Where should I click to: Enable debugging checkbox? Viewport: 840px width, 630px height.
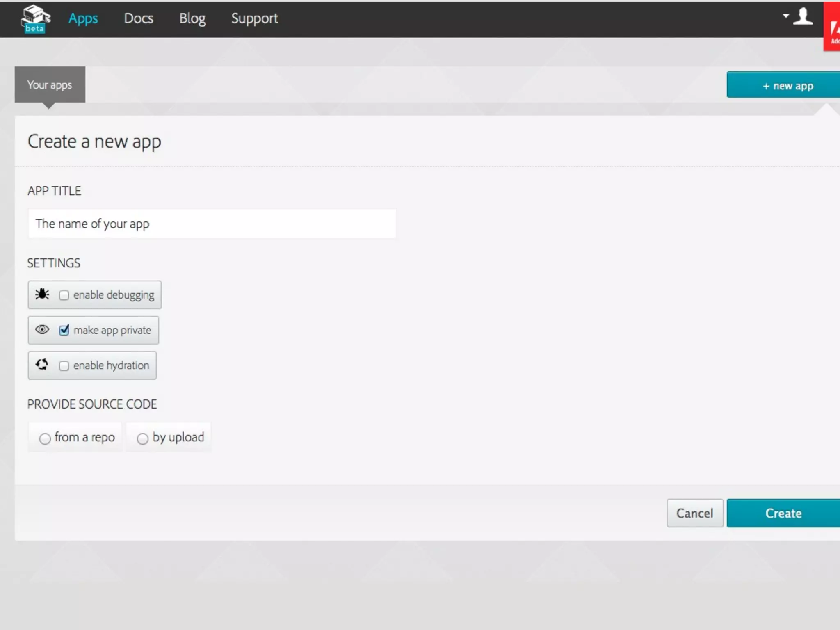[64, 295]
